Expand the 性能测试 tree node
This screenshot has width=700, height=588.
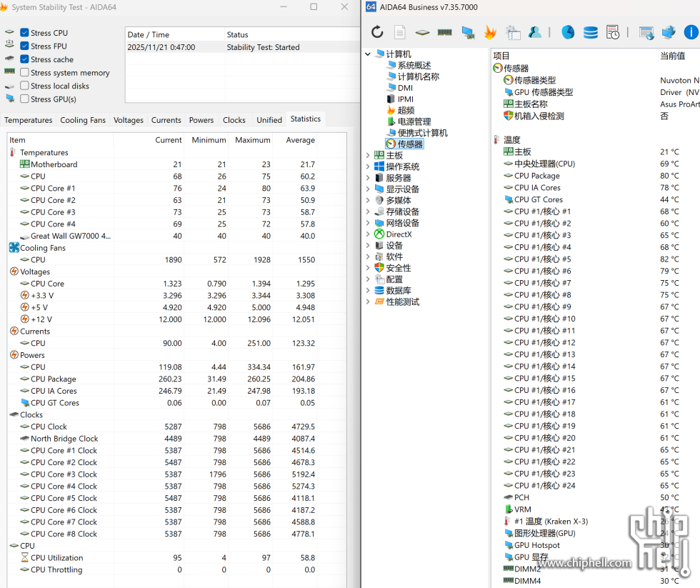click(369, 302)
